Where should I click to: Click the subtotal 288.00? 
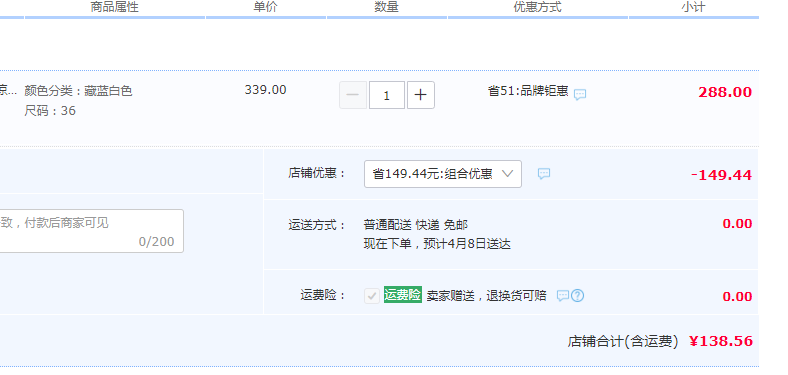pyautogui.click(x=725, y=92)
